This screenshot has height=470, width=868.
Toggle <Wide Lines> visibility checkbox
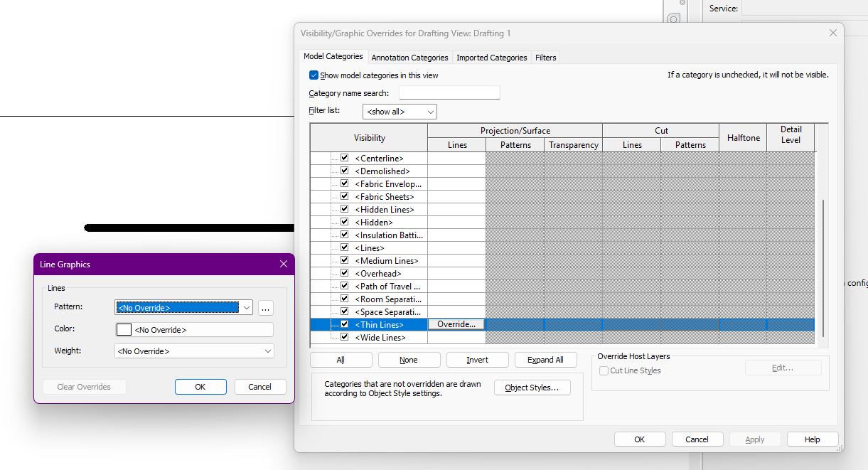point(344,337)
